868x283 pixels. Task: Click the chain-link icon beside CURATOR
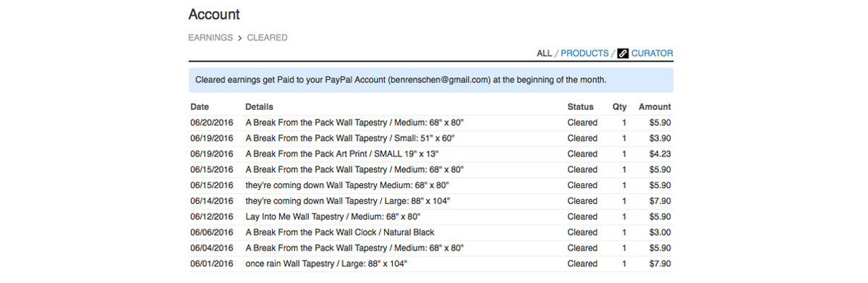coord(623,53)
